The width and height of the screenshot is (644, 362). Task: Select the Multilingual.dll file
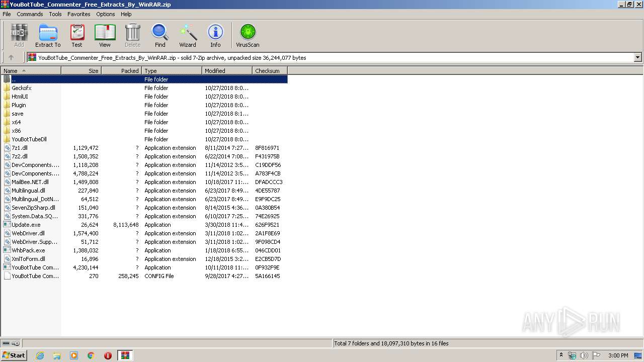144,191
